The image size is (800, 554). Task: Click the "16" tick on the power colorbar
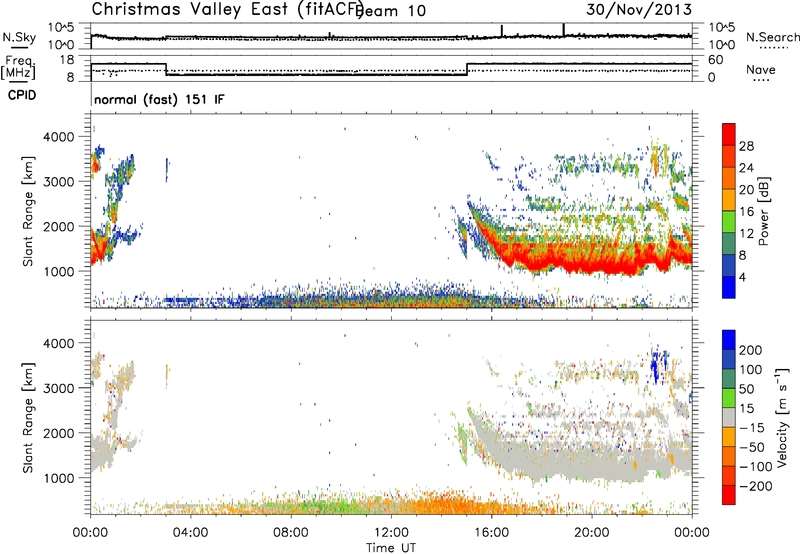coord(746,212)
